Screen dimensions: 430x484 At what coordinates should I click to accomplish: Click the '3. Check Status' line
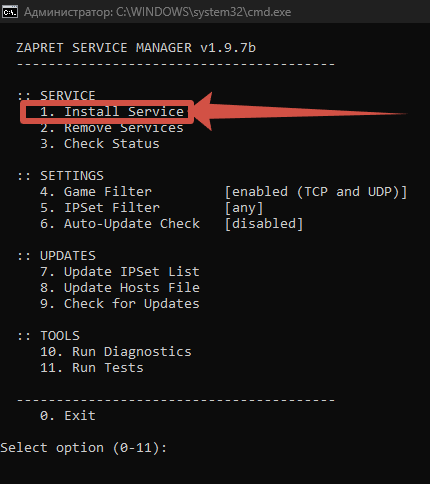[x=100, y=144]
